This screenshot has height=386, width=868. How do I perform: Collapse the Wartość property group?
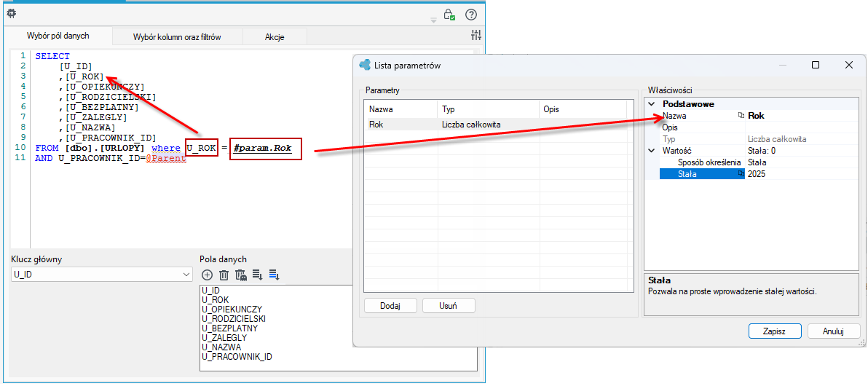651,151
